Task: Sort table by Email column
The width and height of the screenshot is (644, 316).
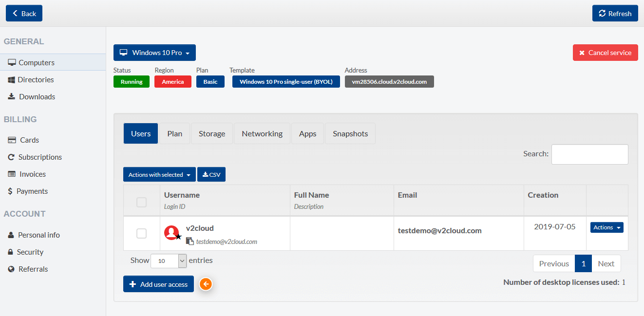Action: pyautogui.click(x=459, y=200)
